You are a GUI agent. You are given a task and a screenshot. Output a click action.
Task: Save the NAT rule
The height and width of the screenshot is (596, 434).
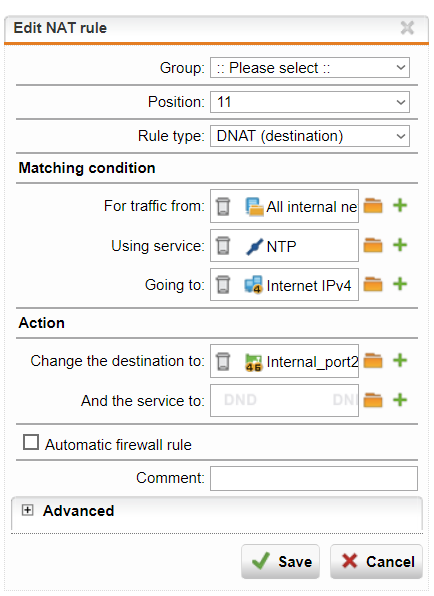pyautogui.click(x=280, y=562)
